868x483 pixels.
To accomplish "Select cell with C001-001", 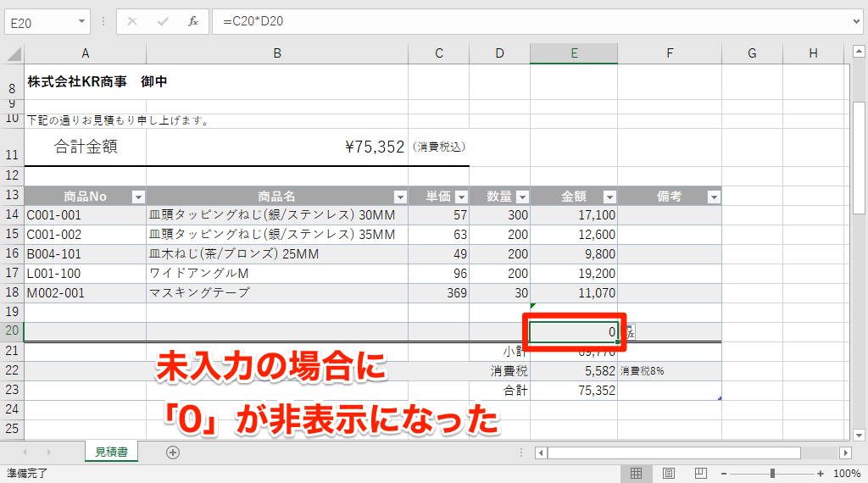I will 86,215.
